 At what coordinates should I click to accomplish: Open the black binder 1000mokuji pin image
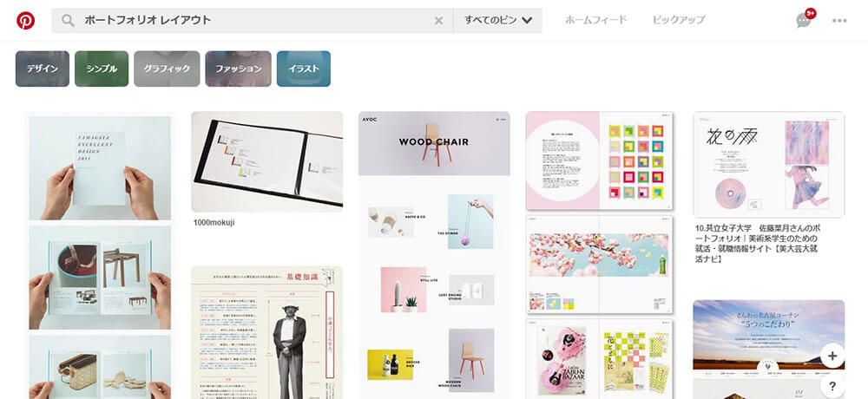(x=266, y=161)
